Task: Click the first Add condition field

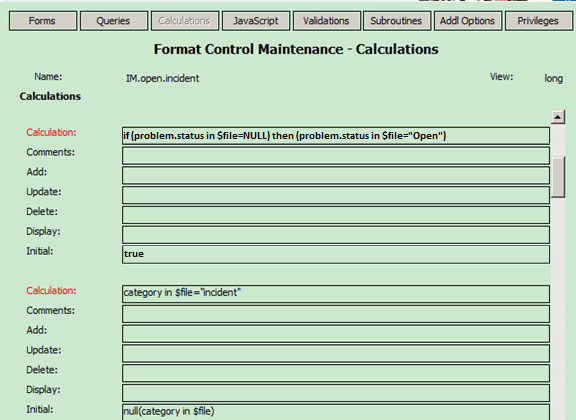Action: [x=336, y=176]
